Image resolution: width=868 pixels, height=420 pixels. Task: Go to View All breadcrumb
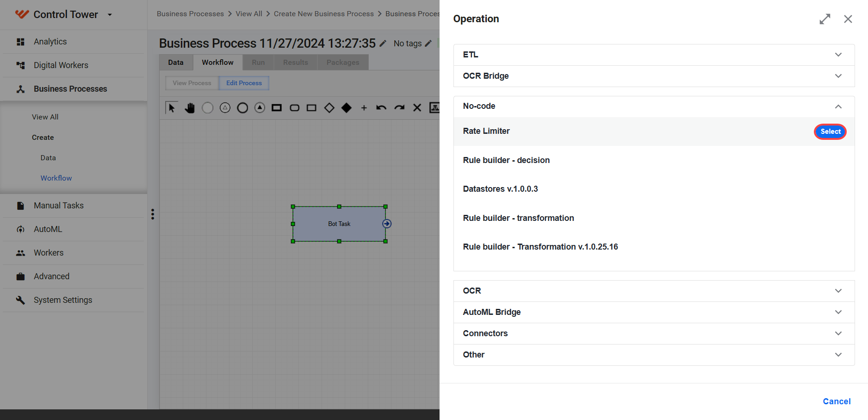pos(249,14)
